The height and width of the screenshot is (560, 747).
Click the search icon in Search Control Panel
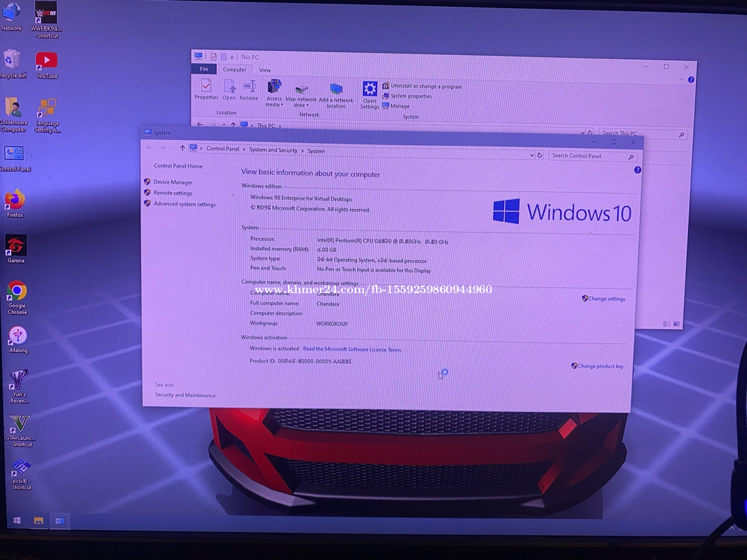click(x=631, y=158)
